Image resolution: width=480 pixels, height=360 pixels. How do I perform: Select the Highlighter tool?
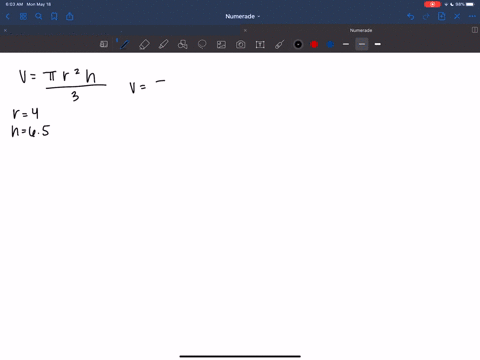click(163, 44)
